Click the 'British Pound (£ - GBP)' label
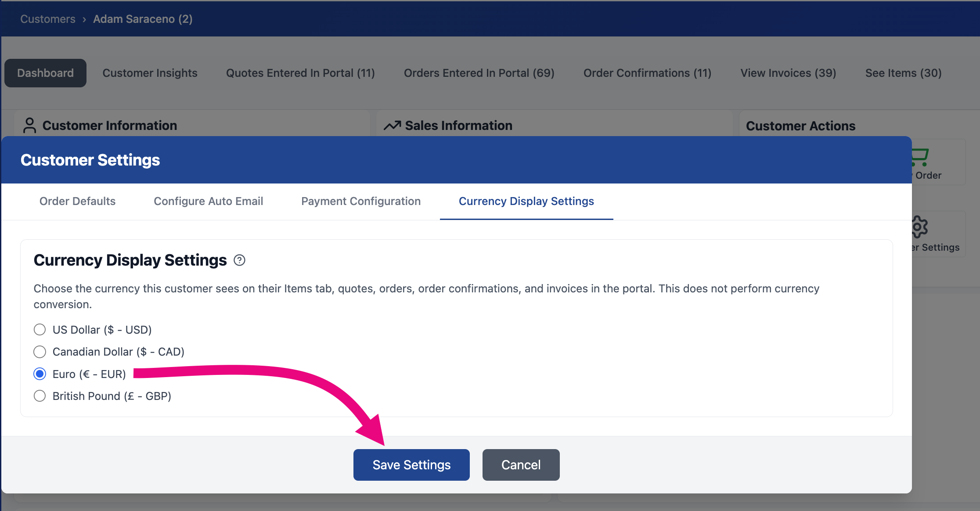 [x=112, y=396]
